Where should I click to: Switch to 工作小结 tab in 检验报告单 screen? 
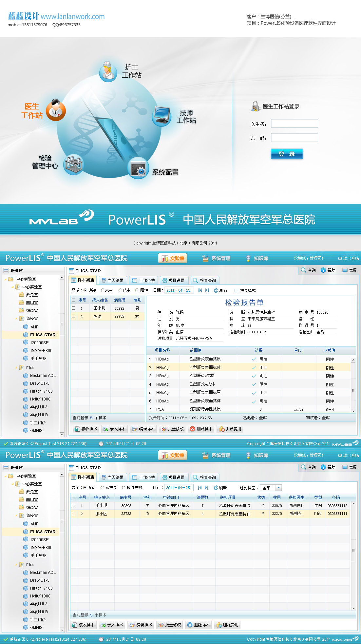point(144,281)
